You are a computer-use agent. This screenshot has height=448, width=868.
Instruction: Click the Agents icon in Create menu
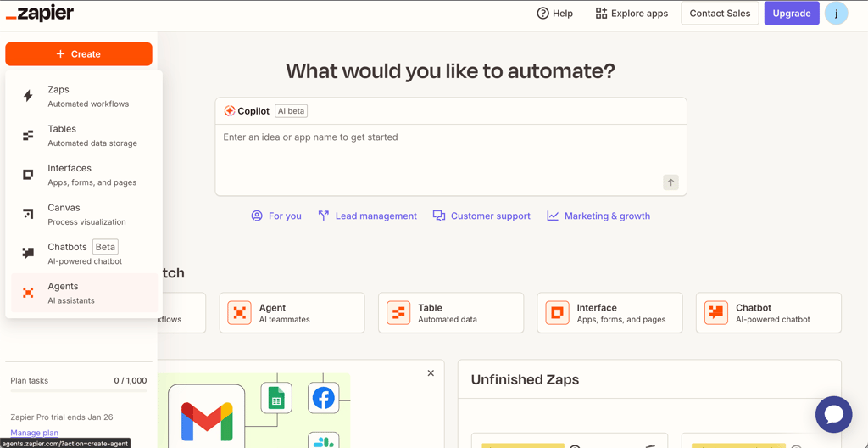[x=28, y=293]
